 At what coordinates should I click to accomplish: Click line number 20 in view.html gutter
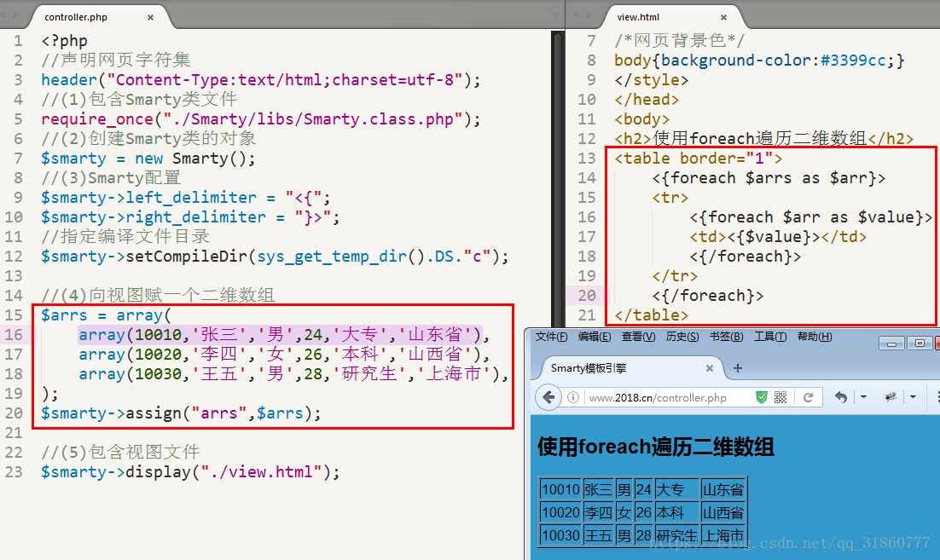point(586,295)
